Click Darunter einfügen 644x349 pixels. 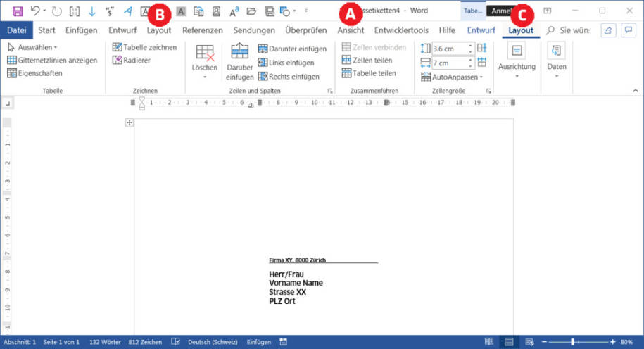[292, 49]
